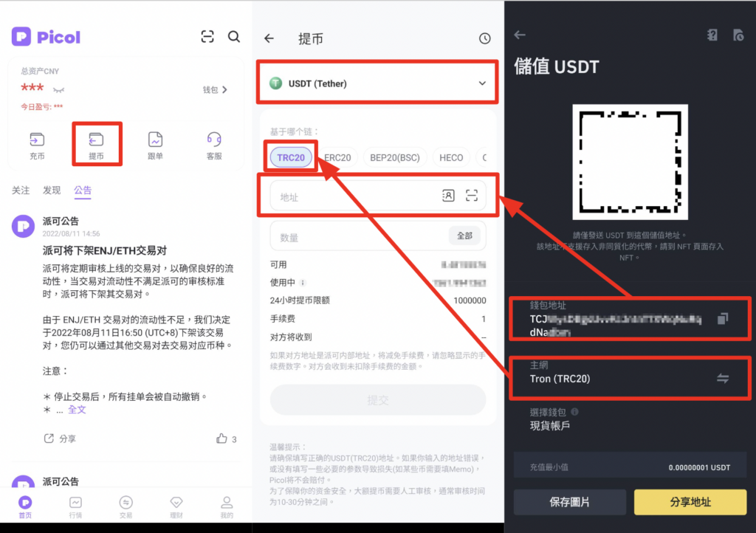Screen dimensions: 756x533
Task: Open search in Picol home header
Action: click(x=234, y=37)
